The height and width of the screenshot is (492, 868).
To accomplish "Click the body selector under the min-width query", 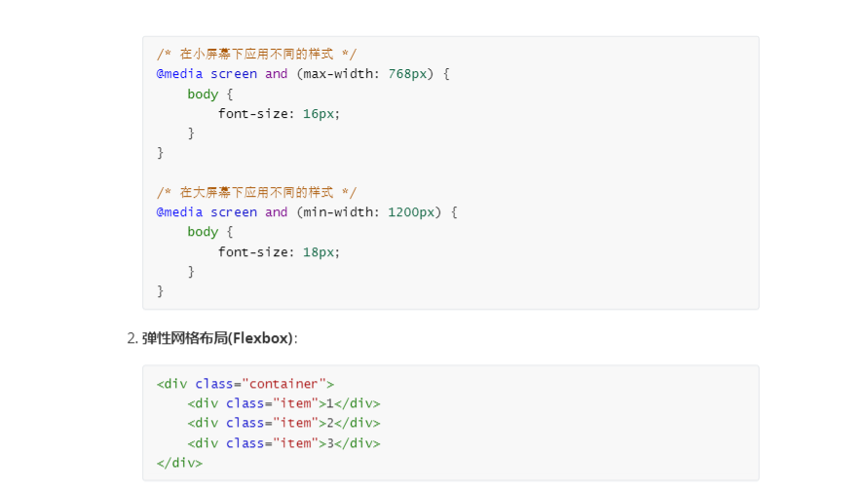I will 203,232.
